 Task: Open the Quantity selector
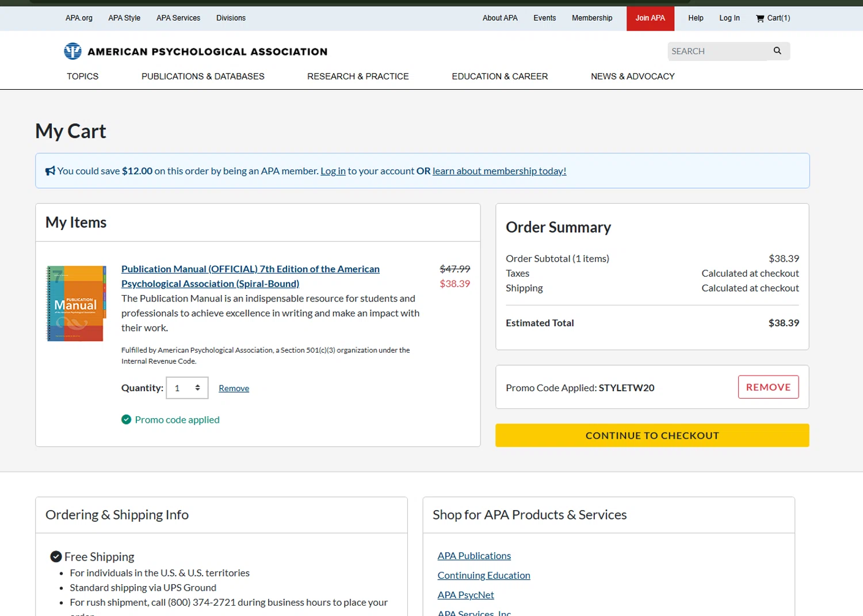[x=187, y=388]
